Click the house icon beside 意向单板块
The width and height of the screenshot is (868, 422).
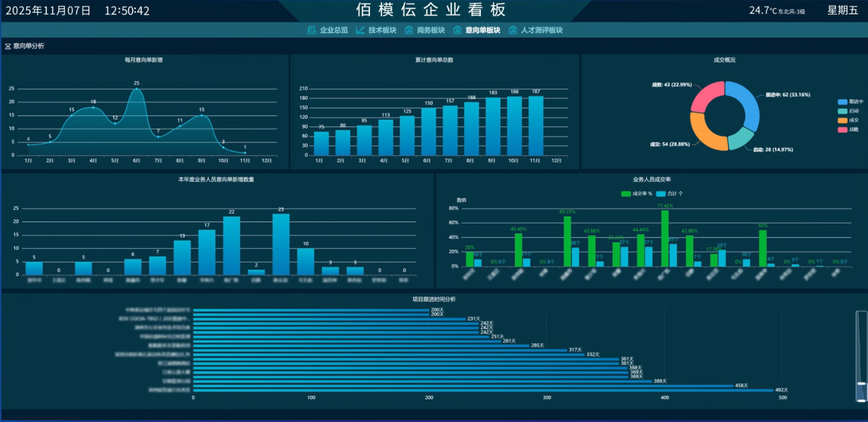pos(457,30)
